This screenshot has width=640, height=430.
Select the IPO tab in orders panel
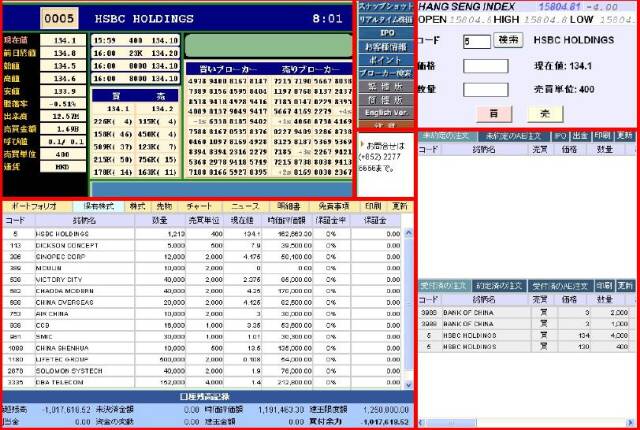(560, 136)
